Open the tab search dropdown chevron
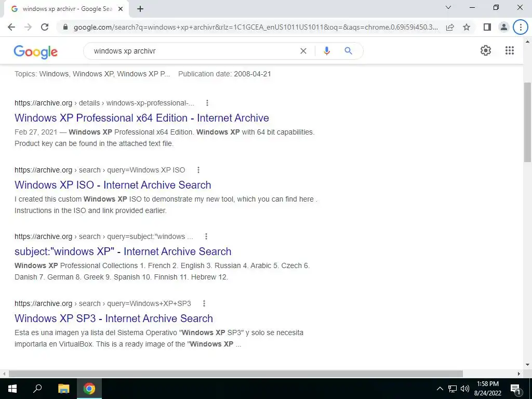Viewport: 532px width, 399px height. pos(448,7)
